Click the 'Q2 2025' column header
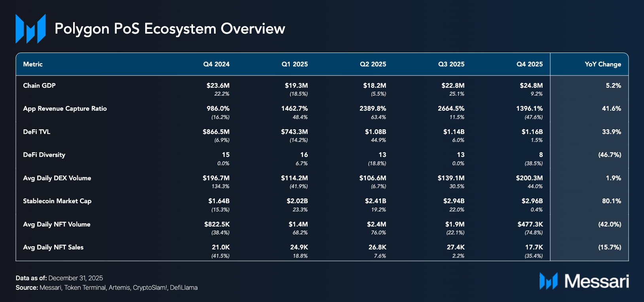644x302 pixels. tap(373, 64)
